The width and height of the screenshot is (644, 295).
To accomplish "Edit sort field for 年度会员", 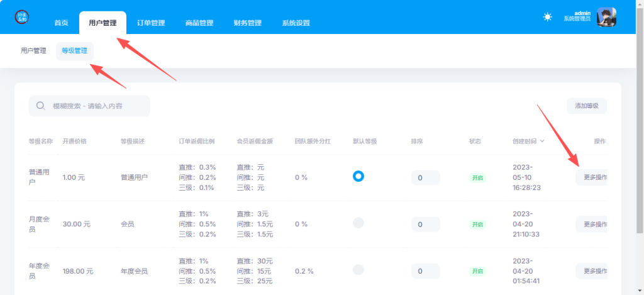I will tap(426, 271).
